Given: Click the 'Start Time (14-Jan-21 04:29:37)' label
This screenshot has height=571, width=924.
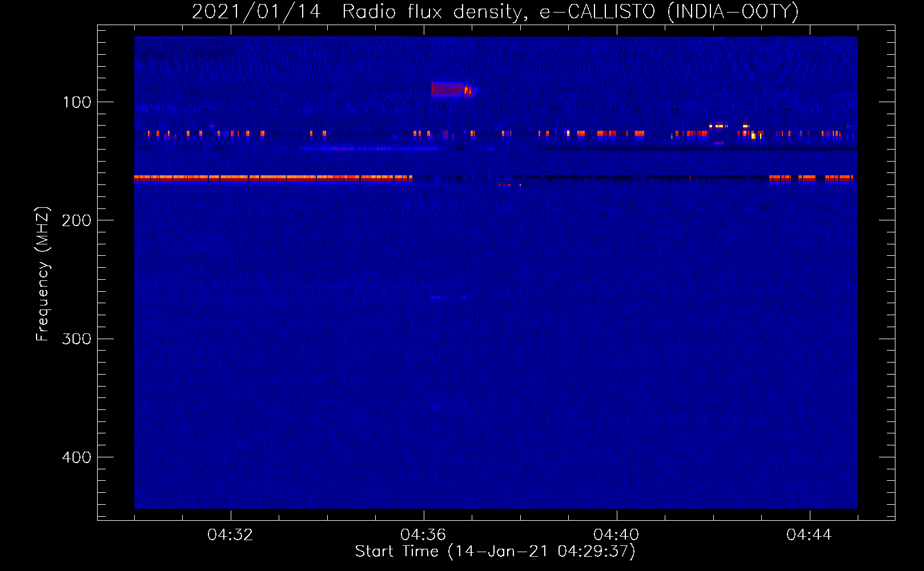Looking at the screenshot, I should click(495, 552).
